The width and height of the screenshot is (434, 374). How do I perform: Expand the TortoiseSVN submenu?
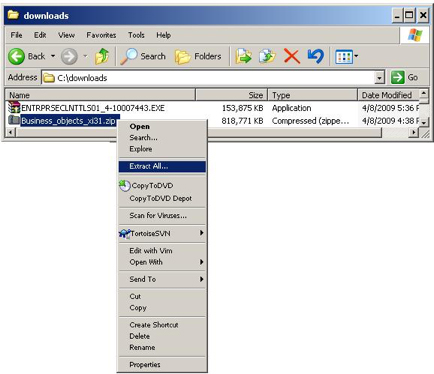[x=162, y=233]
